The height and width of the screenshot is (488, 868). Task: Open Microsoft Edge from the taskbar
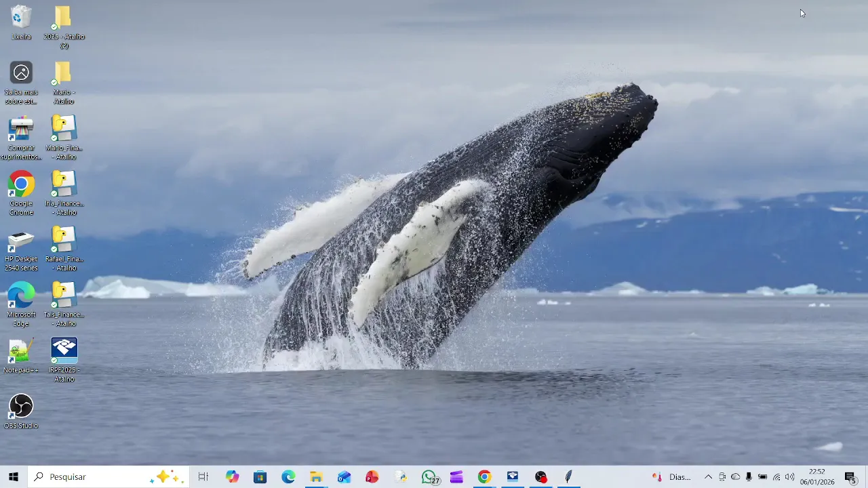click(288, 477)
